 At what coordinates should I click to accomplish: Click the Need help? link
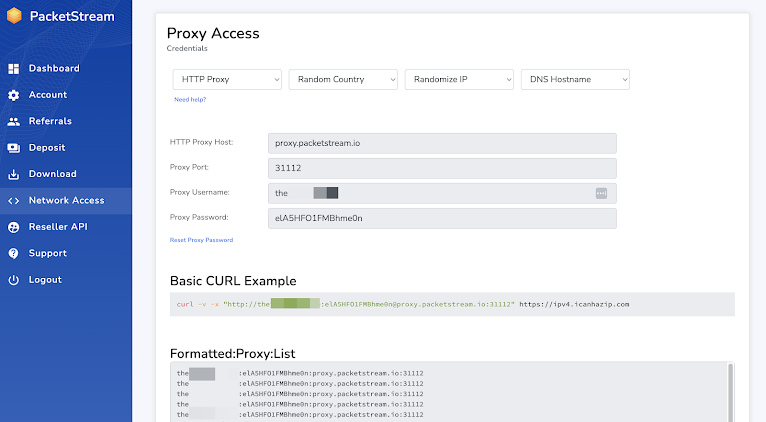tap(190, 100)
